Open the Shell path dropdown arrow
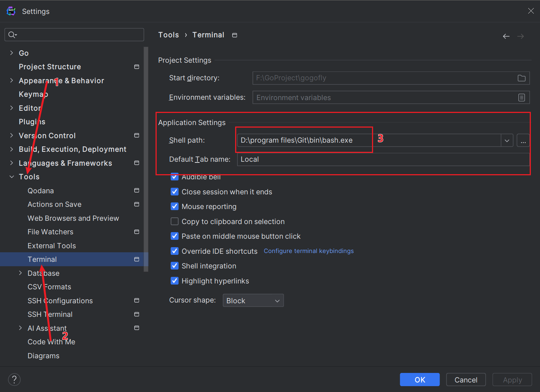The width and height of the screenshot is (540, 392). point(507,140)
